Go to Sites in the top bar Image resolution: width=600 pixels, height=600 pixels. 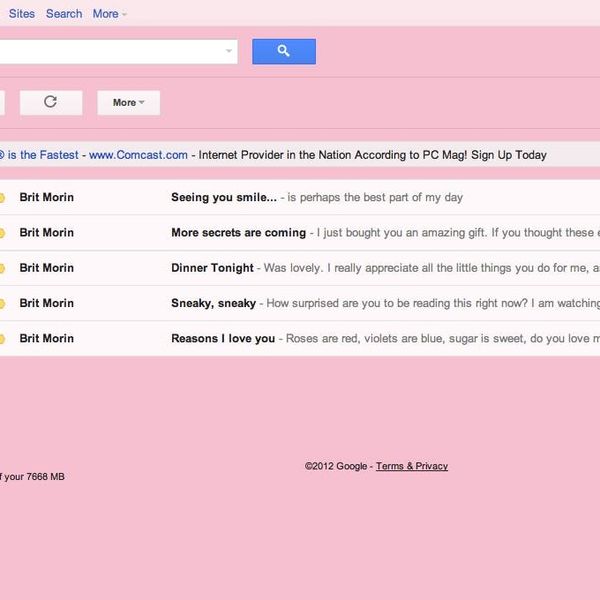point(21,14)
